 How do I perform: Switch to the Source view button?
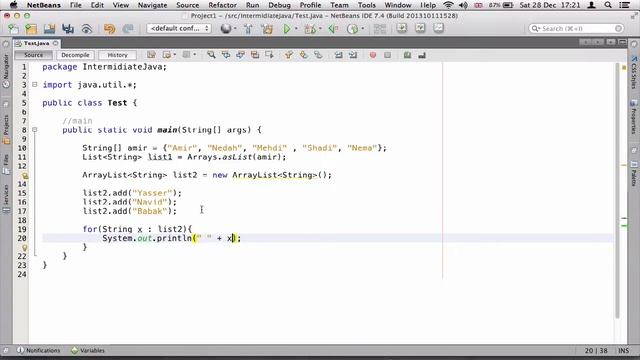pos(33,55)
